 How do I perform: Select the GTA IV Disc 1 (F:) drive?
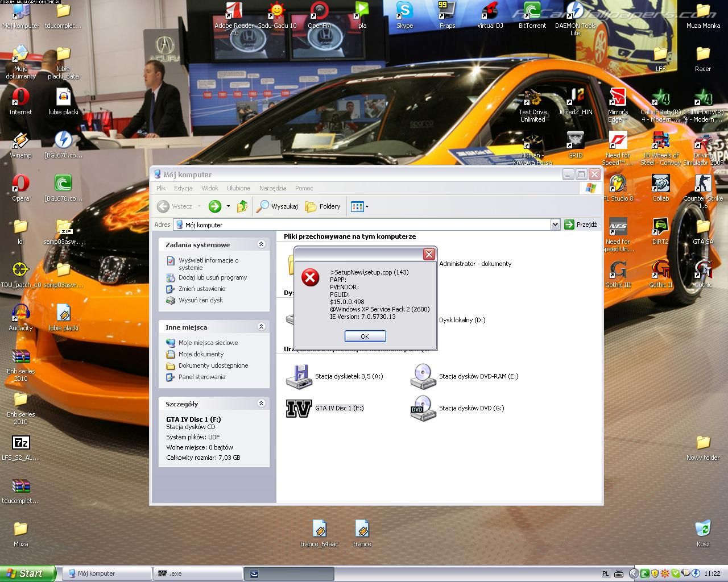[325, 408]
